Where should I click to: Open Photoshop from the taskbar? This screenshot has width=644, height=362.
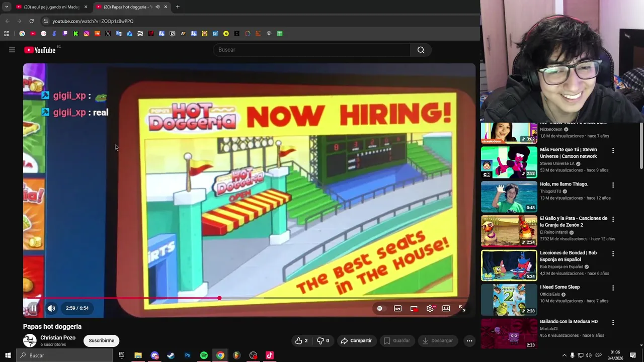coord(187,355)
